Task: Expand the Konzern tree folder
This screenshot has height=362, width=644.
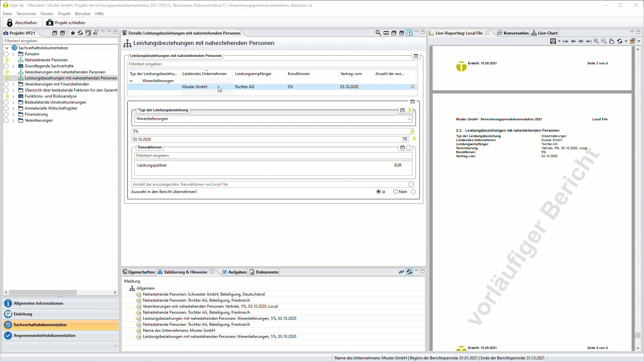Action: 13,54
